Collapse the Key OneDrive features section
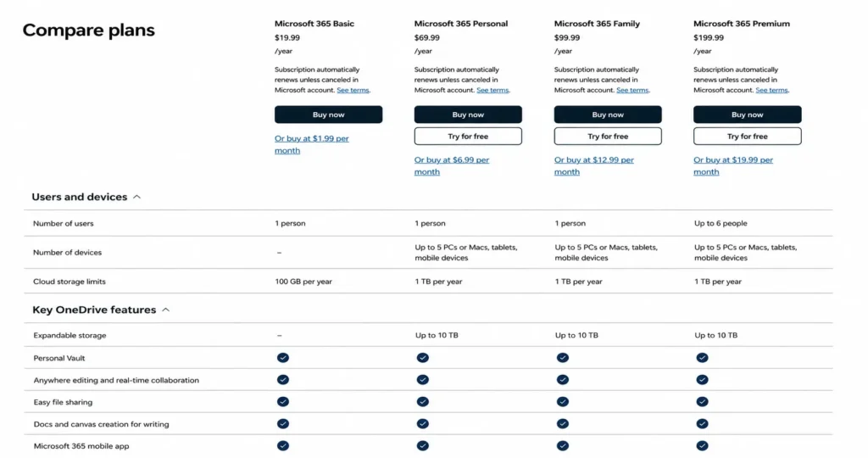 pos(165,310)
